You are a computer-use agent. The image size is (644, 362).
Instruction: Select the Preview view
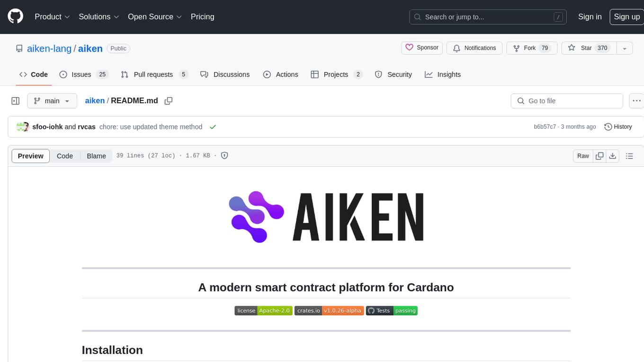[x=31, y=156]
